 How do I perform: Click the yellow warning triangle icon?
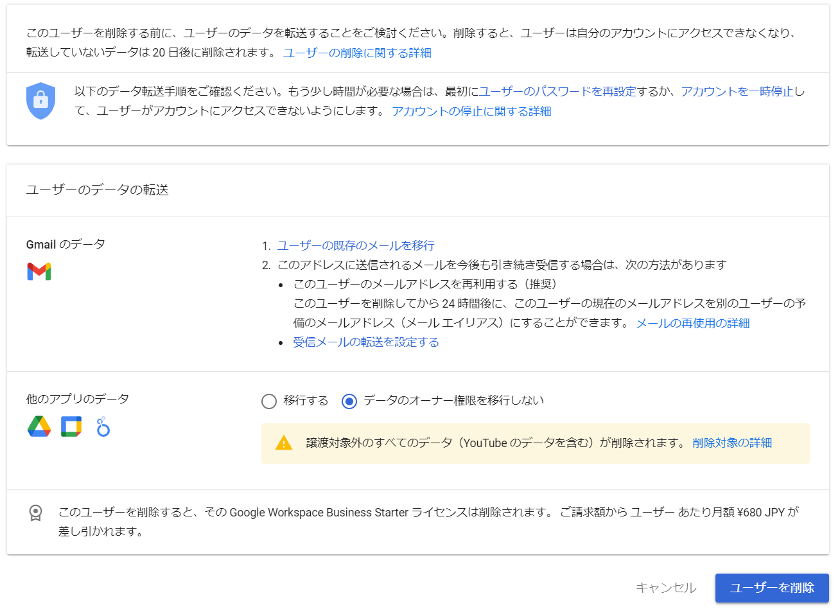[x=283, y=443]
